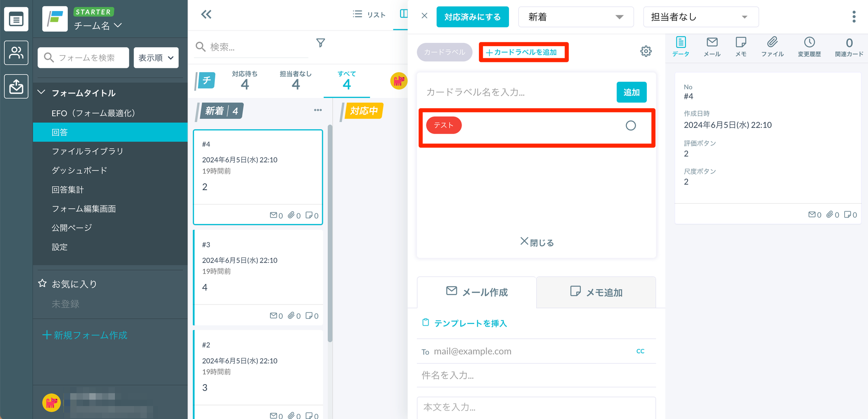Open the 変更履歴 tab
Image resolution: width=868 pixels, height=419 pixels.
[810, 47]
